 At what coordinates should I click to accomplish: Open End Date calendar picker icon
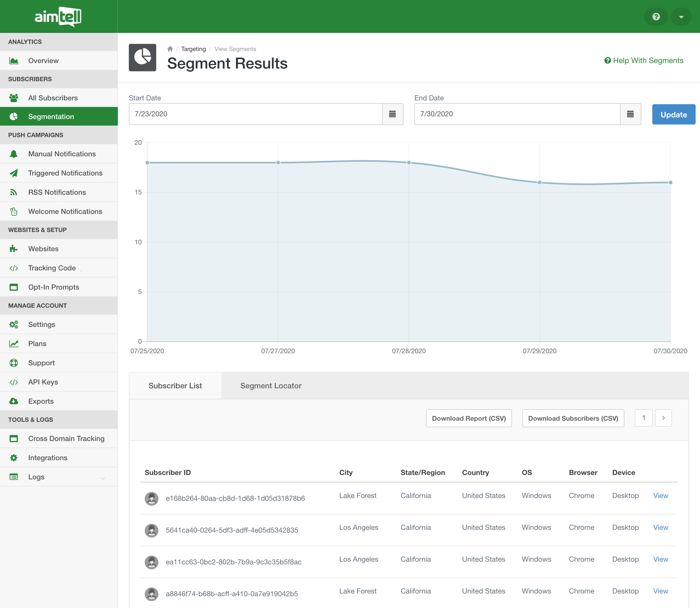click(x=630, y=114)
